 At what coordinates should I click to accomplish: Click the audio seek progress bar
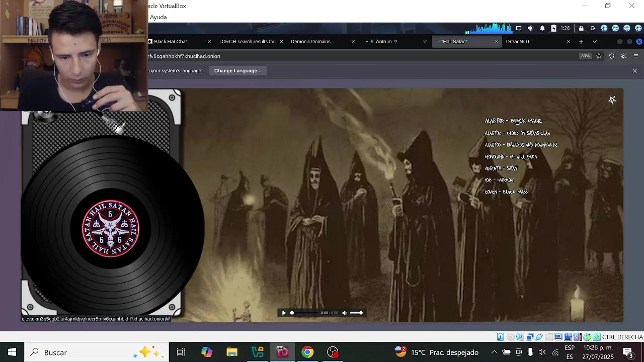[x=304, y=313]
